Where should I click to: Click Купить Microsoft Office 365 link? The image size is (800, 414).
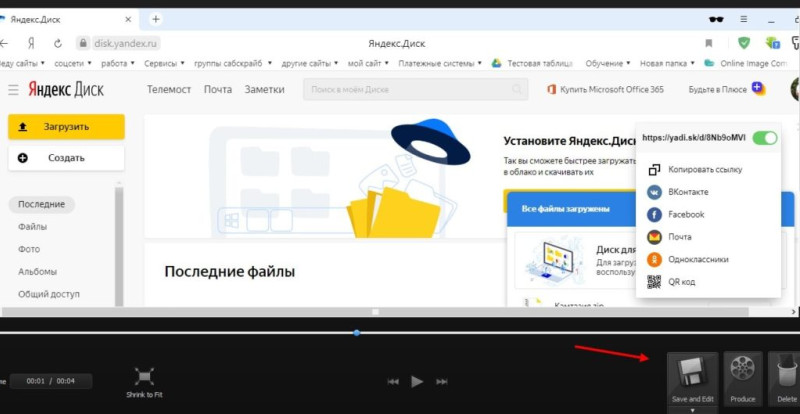pos(606,89)
